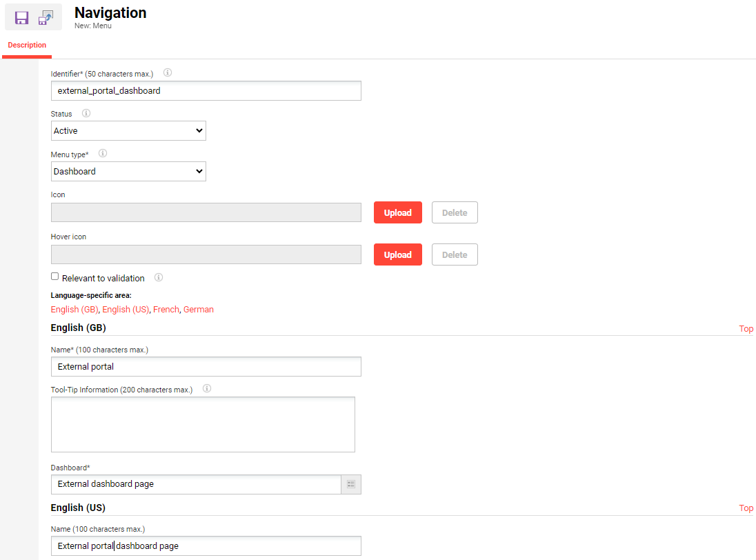The height and width of the screenshot is (560, 756).
Task: Click info icon next to Identifier label
Action: tap(167, 72)
